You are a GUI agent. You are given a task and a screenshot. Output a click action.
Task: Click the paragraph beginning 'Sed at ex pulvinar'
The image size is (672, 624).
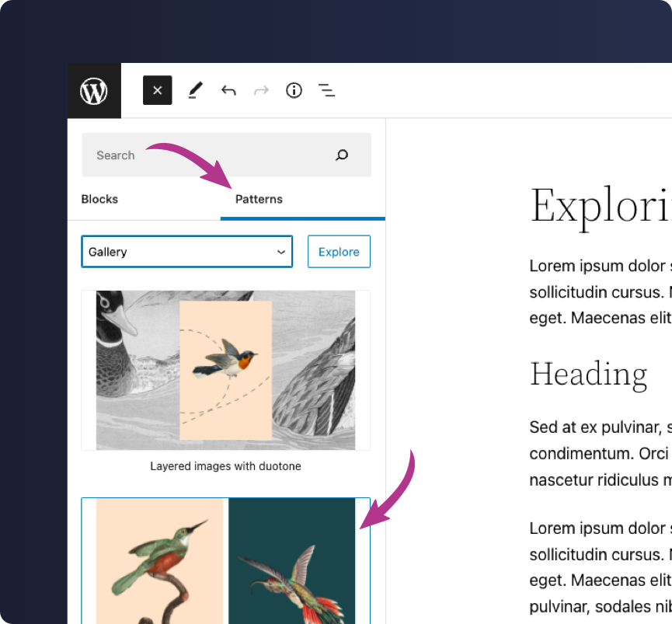tap(601, 453)
